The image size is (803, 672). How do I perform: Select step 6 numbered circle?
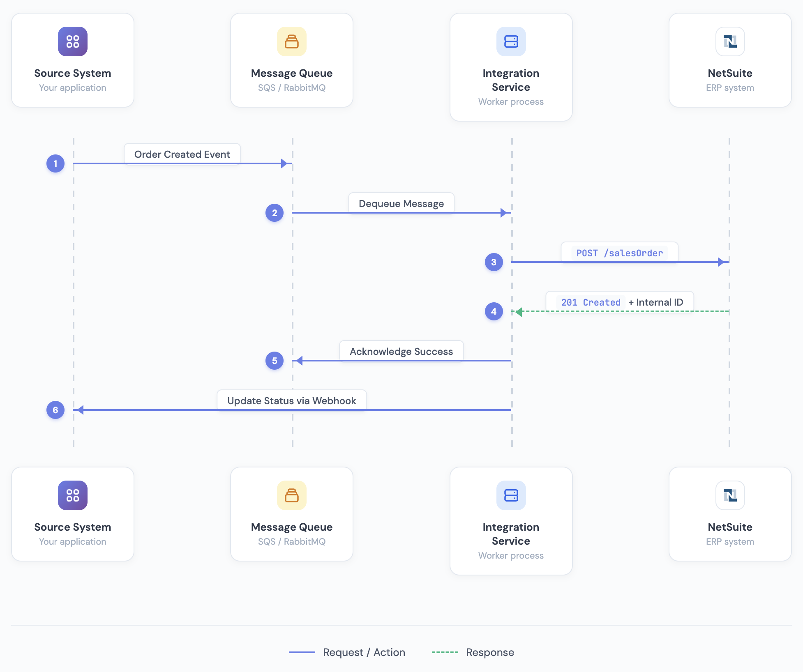pos(55,410)
